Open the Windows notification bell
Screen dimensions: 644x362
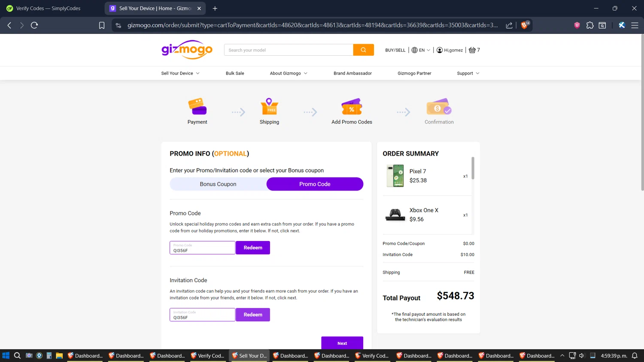click(635, 356)
